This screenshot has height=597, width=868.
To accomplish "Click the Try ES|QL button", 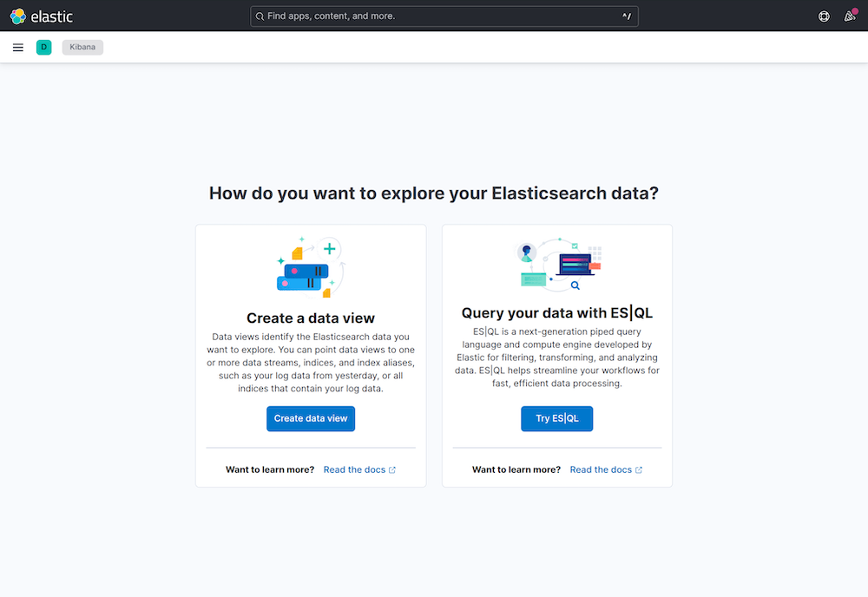I will [x=557, y=419].
